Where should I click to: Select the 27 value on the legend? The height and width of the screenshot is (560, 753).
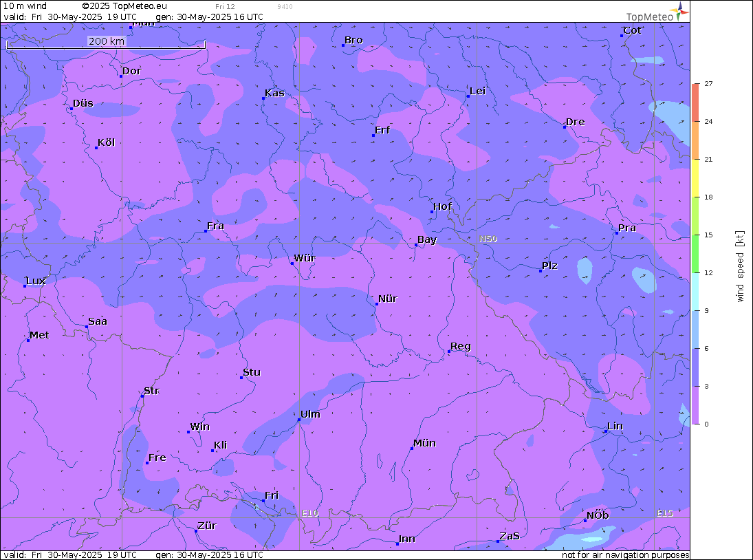click(708, 83)
